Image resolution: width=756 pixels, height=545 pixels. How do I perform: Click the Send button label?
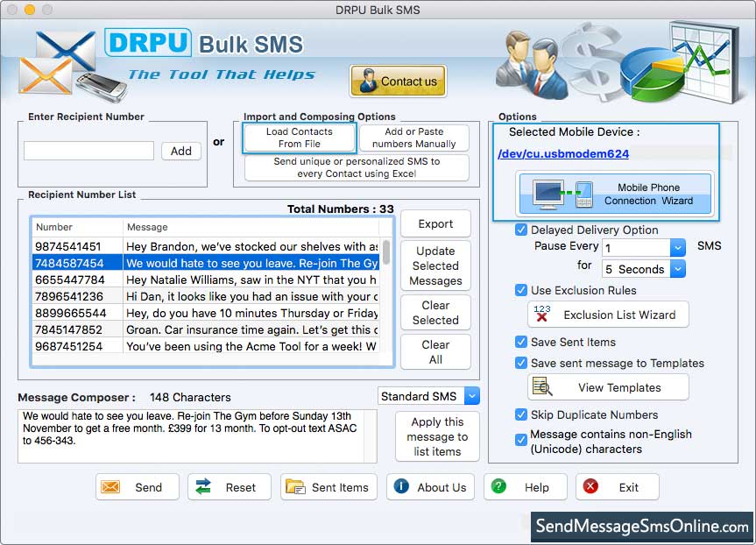click(x=149, y=487)
